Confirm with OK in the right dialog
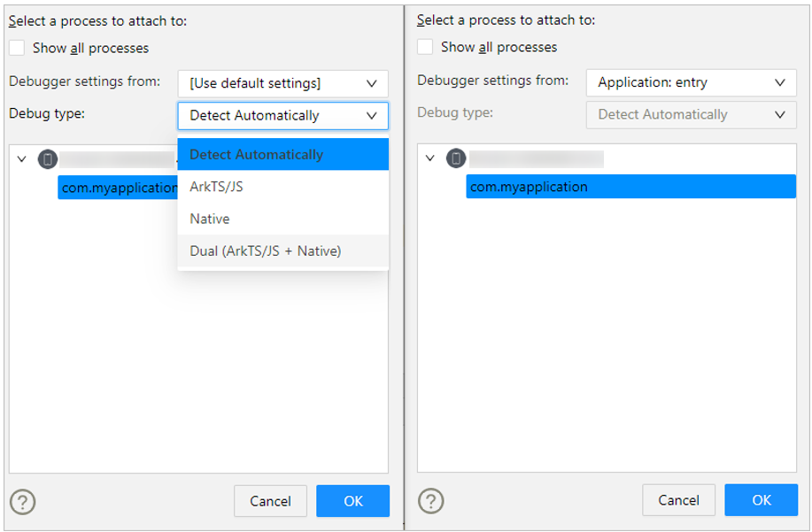 761,500
